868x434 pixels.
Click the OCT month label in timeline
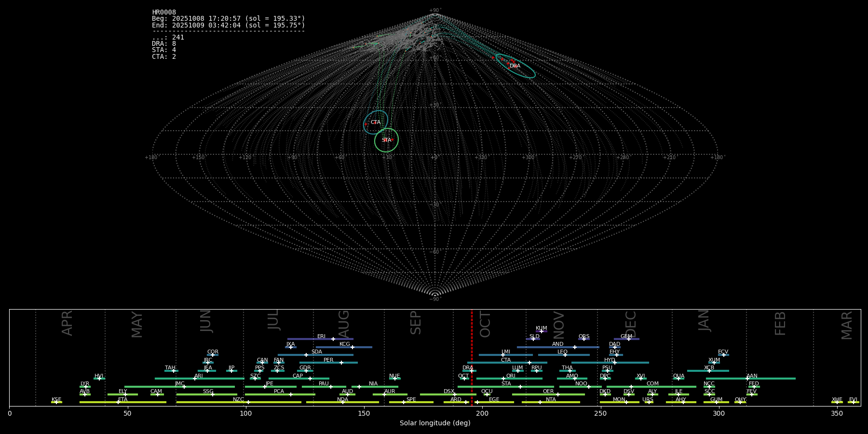point(486,324)
